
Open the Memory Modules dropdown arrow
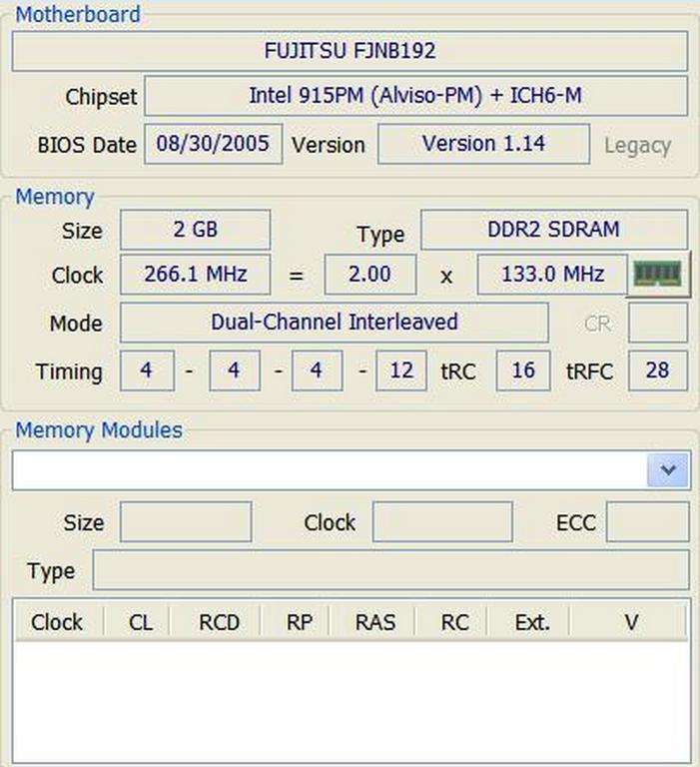coord(668,469)
